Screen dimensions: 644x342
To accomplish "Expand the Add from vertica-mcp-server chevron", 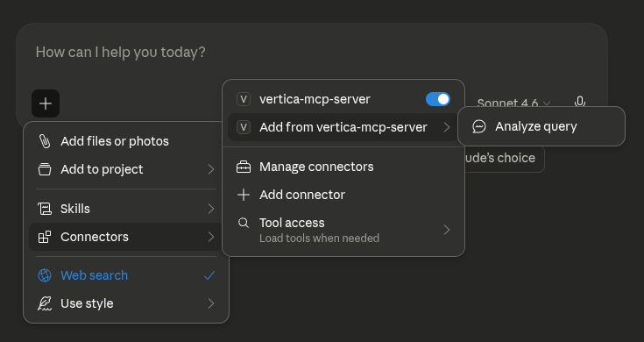I will (447, 127).
